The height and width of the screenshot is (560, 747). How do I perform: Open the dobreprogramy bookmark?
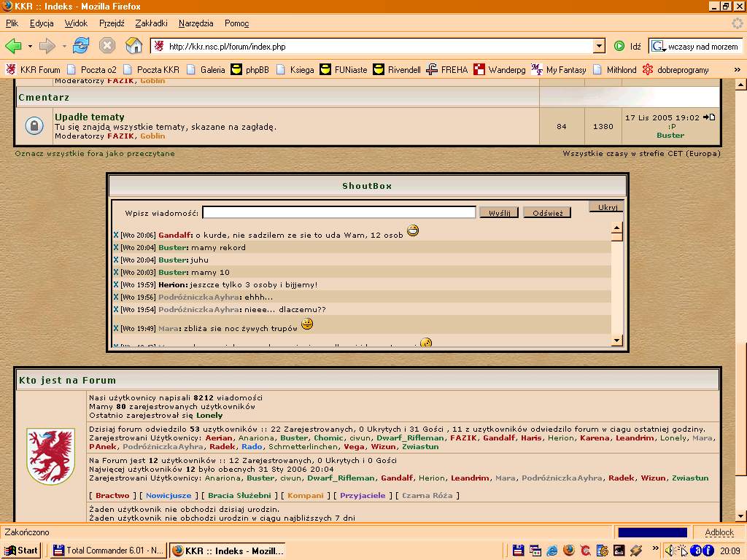coord(676,70)
